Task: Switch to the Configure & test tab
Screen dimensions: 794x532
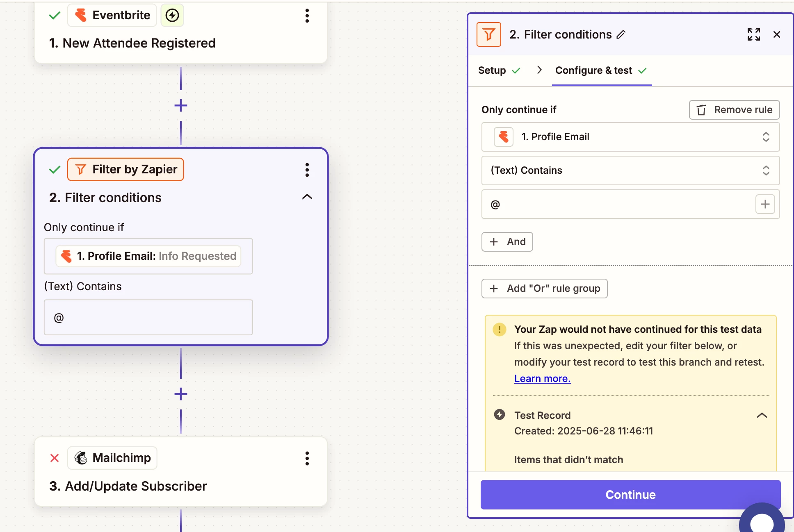Action: [601, 70]
